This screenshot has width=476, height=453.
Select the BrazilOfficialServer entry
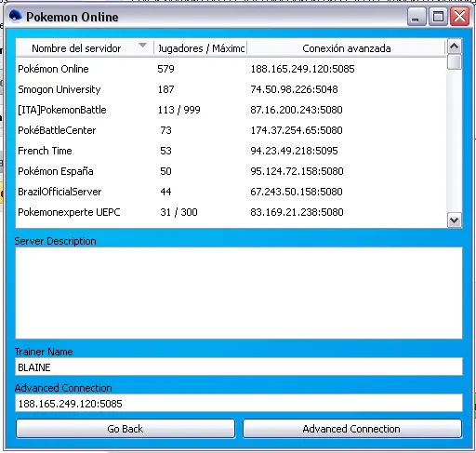coord(231,192)
